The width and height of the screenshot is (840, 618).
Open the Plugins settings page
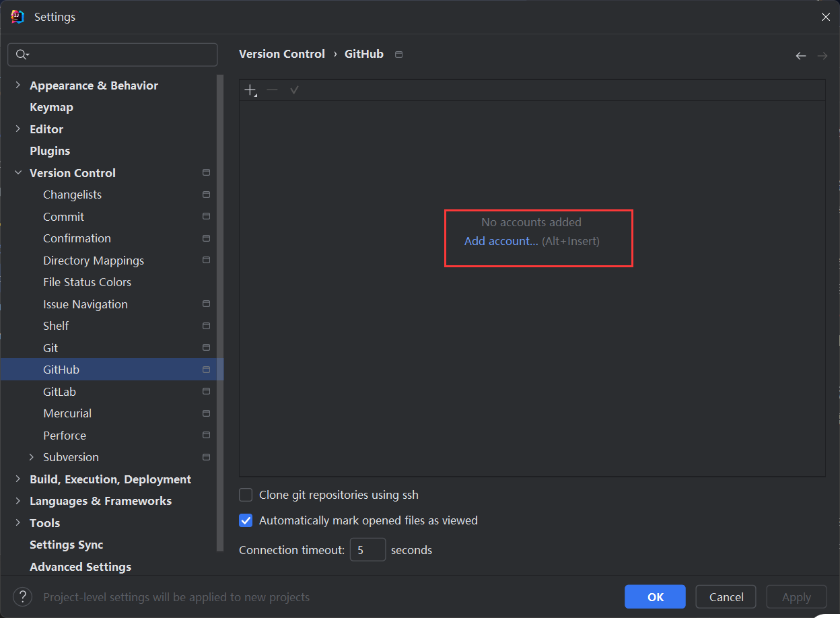[x=50, y=151]
